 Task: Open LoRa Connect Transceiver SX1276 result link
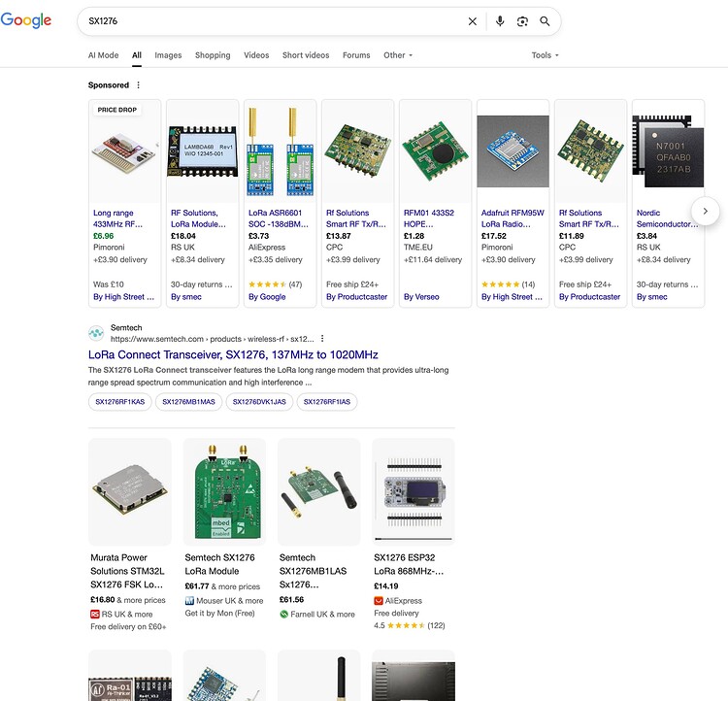pyautogui.click(x=233, y=355)
